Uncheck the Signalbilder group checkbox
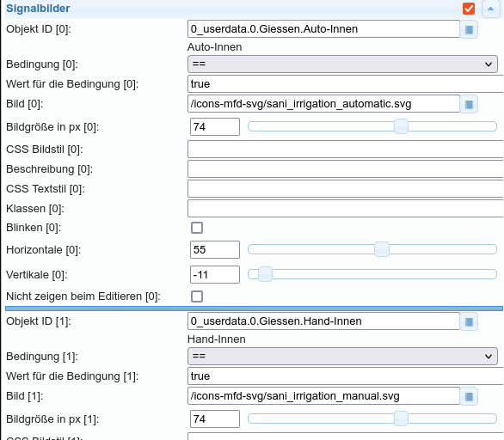Screen dimensions: 504x440 (469, 9)
